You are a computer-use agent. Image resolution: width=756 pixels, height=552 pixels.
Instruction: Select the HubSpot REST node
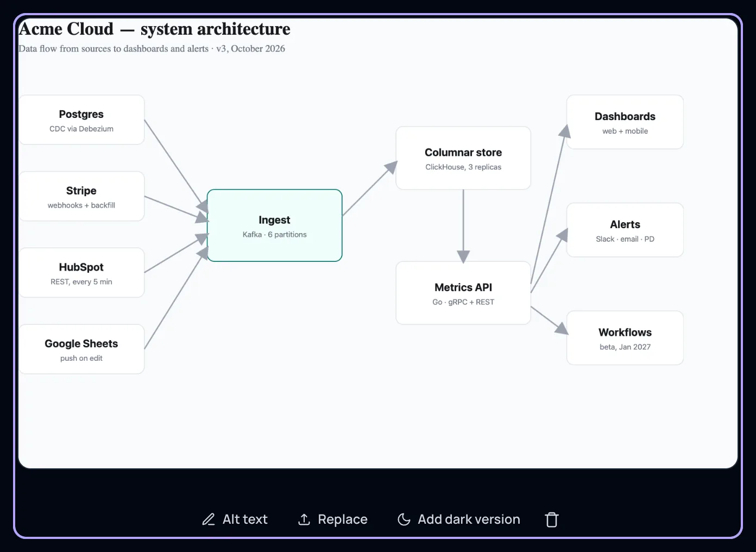pyautogui.click(x=81, y=273)
